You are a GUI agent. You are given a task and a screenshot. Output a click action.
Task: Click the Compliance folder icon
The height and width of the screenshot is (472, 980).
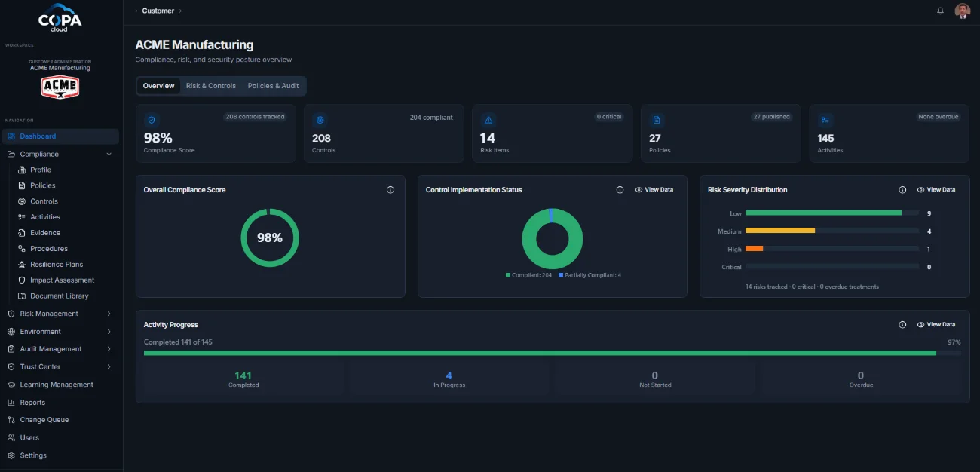point(11,154)
